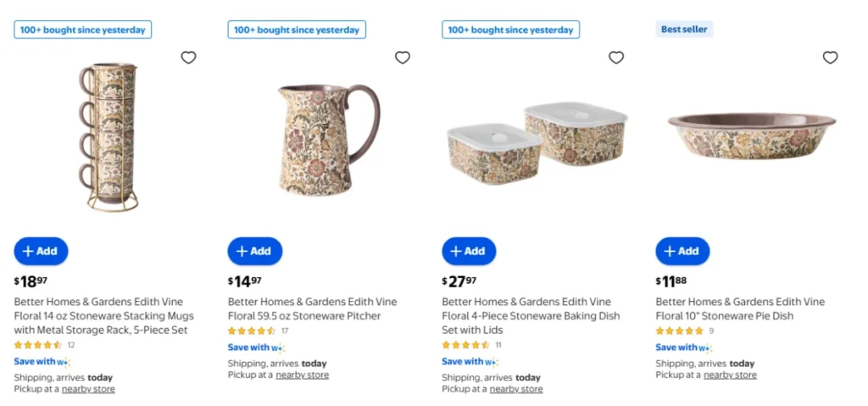Add the $14.97 Stoneware Pitcher to cart

[254, 251]
